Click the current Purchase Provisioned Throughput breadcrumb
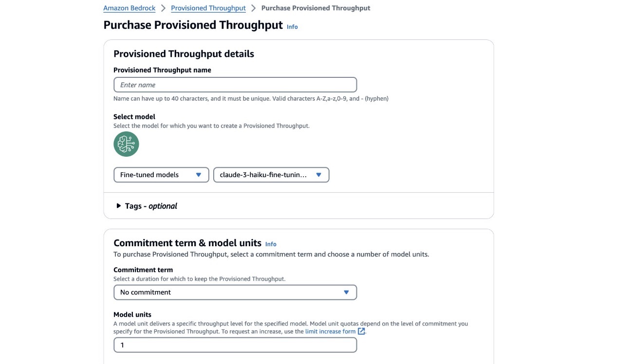 tap(315, 8)
